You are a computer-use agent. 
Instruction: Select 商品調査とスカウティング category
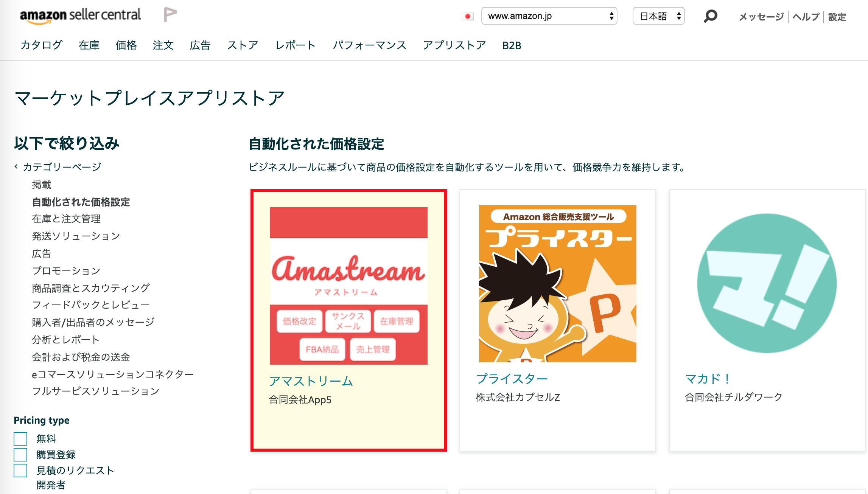pos(91,288)
